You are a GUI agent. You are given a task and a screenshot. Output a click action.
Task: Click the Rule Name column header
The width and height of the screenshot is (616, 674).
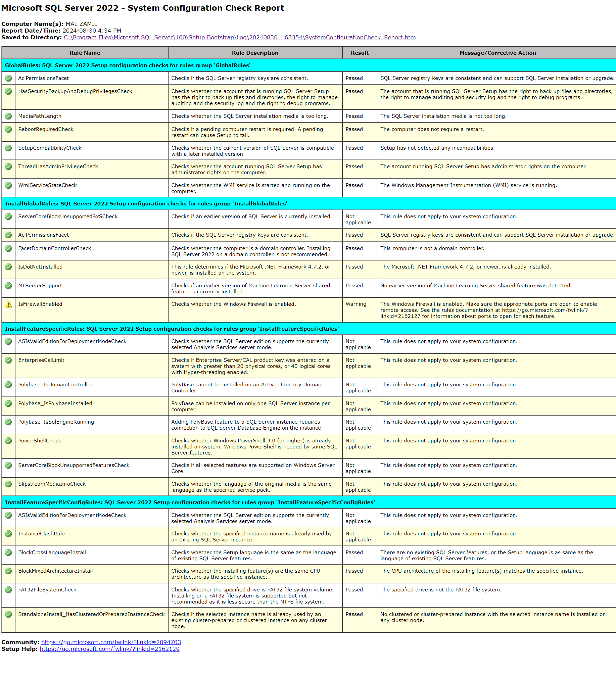[85, 53]
